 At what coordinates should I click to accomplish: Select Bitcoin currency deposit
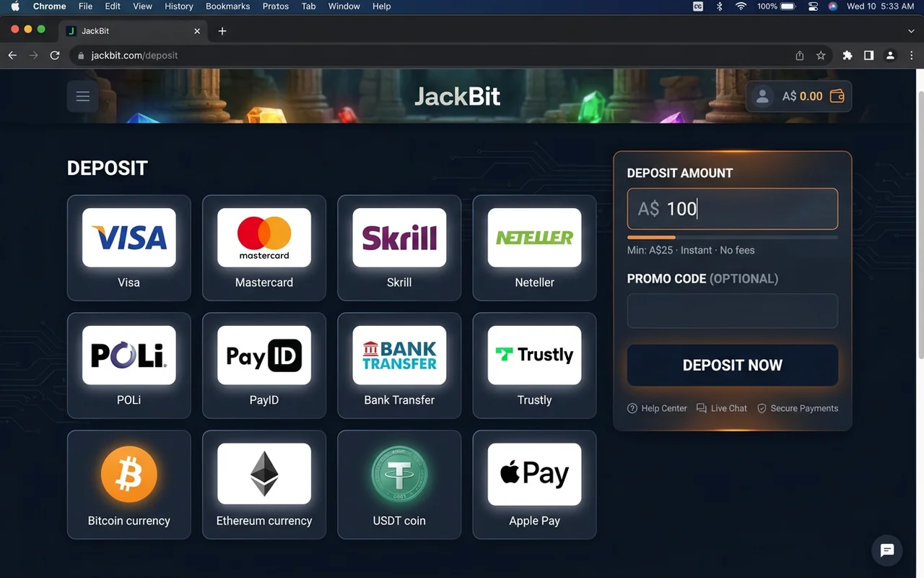tap(129, 484)
